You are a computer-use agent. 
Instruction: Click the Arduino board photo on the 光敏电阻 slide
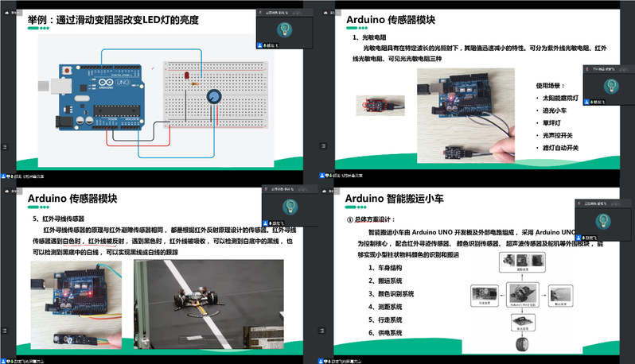point(466,115)
